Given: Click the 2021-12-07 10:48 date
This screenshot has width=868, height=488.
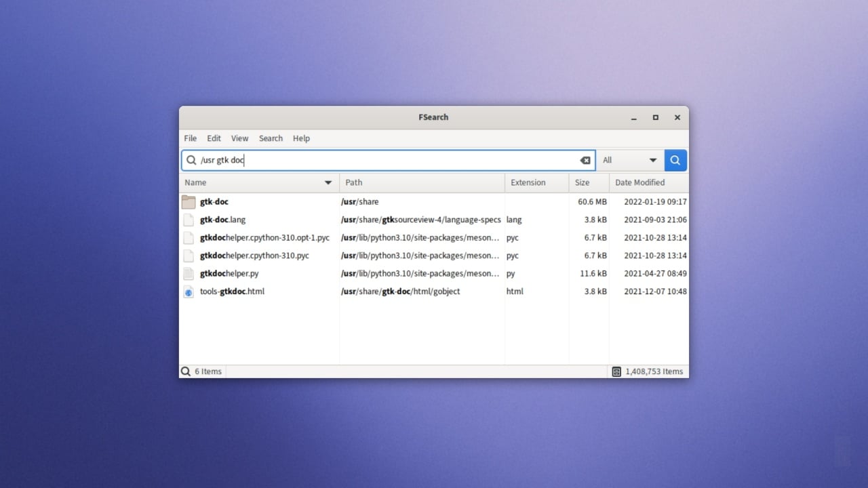Looking at the screenshot, I should click(655, 291).
